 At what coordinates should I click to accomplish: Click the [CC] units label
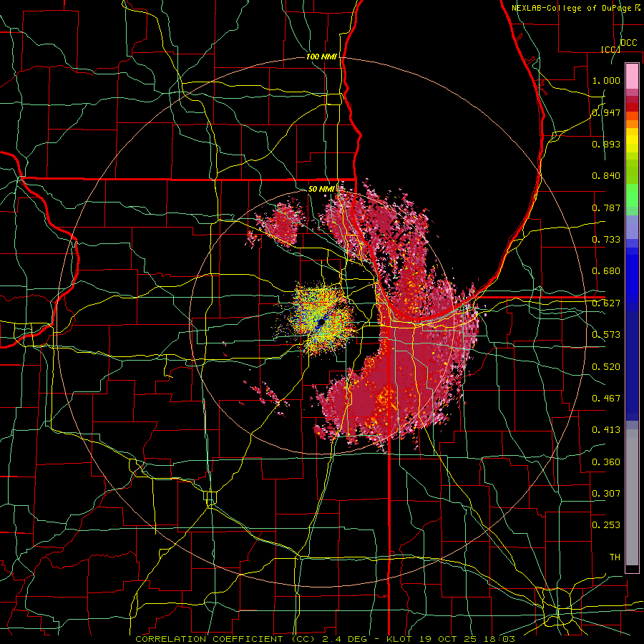point(610,49)
